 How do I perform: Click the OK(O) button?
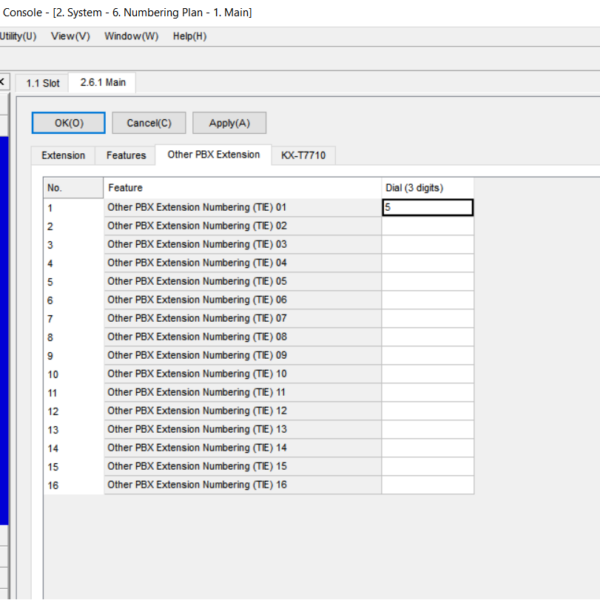pyautogui.click(x=68, y=123)
